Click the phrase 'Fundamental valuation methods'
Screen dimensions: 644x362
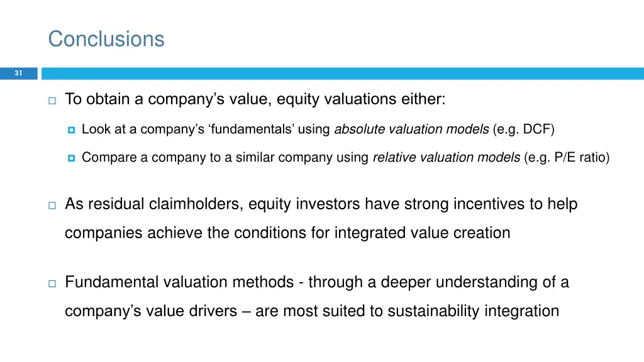(179, 282)
